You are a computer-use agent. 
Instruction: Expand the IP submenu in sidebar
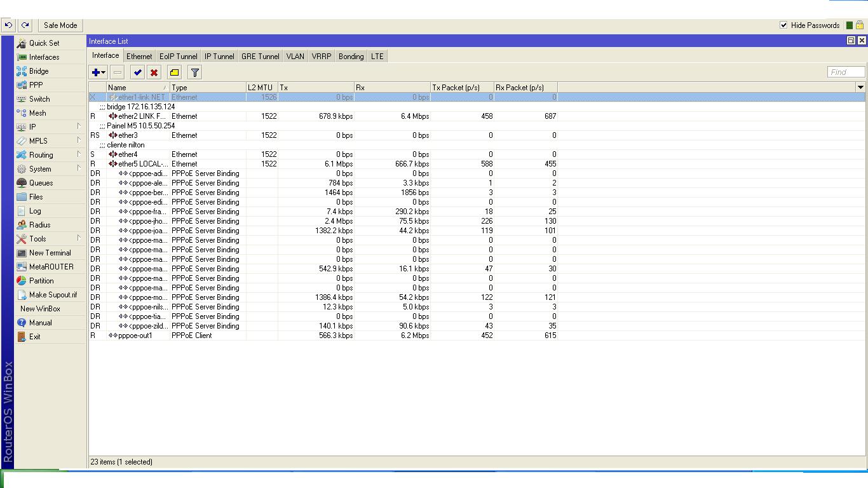pyautogui.click(x=50, y=127)
